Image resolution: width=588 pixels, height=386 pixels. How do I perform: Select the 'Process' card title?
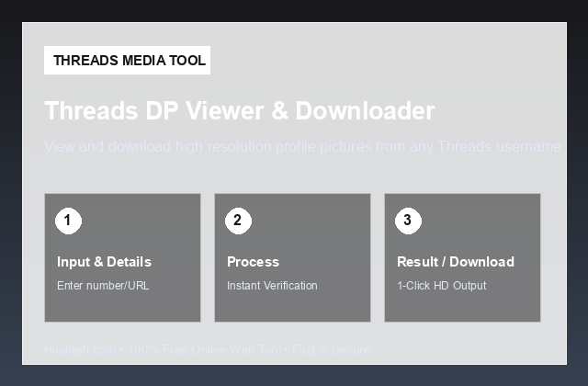coord(254,262)
